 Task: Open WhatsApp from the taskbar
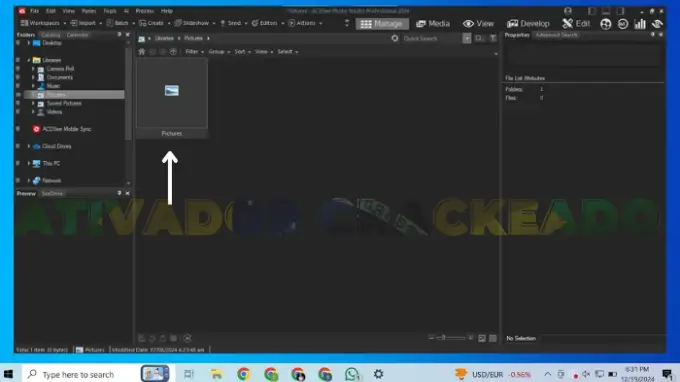352,374
